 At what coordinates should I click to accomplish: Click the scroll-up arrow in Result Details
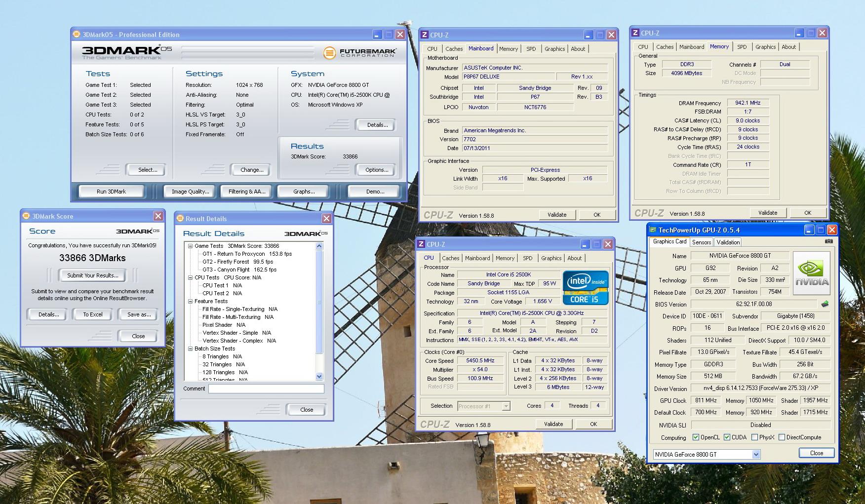click(319, 246)
